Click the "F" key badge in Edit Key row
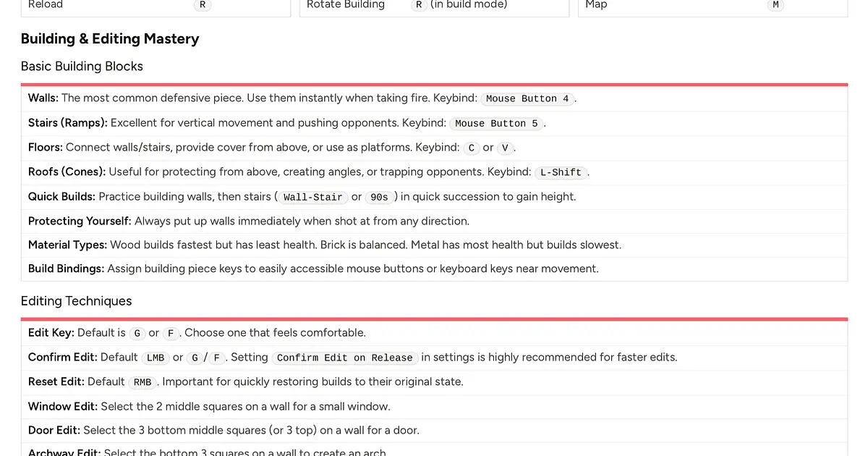 point(171,333)
